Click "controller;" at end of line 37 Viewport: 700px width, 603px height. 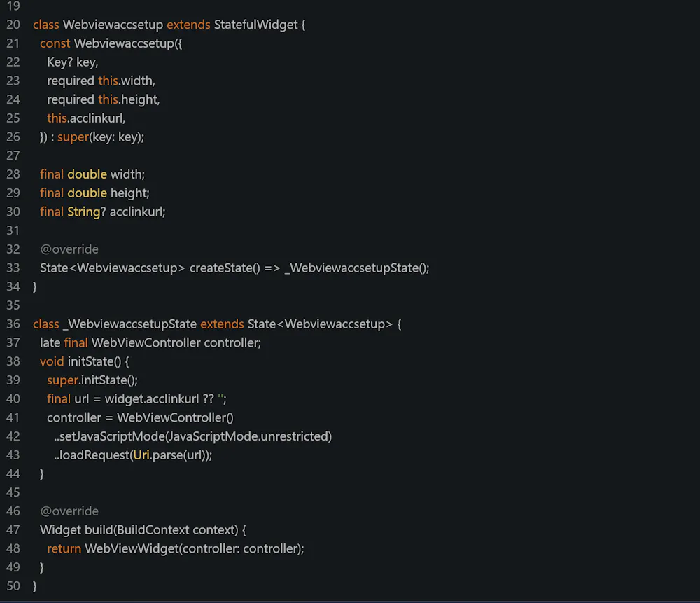coord(232,342)
